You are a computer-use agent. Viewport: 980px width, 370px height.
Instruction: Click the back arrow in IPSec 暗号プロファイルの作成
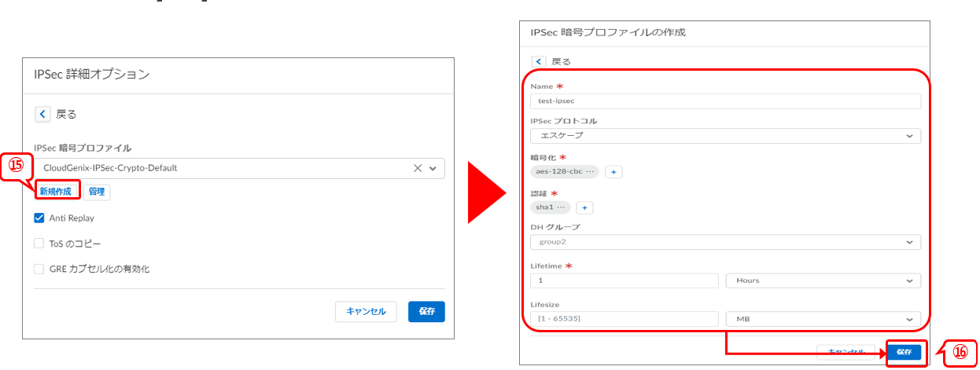[x=539, y=61]
